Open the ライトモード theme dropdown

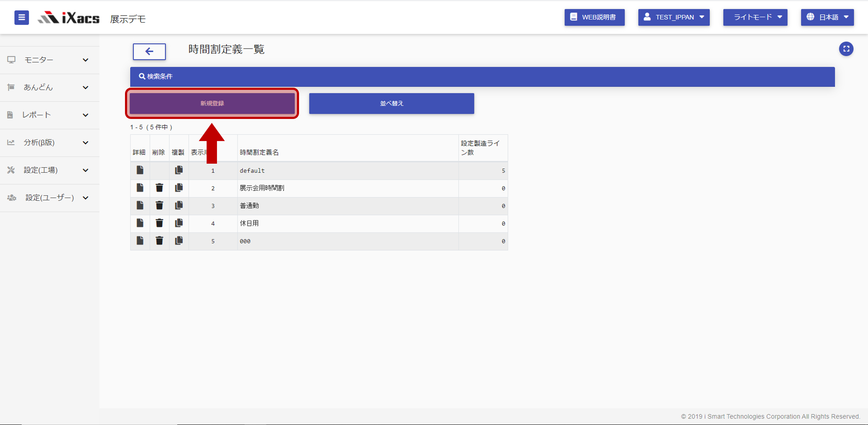point(755,17)
